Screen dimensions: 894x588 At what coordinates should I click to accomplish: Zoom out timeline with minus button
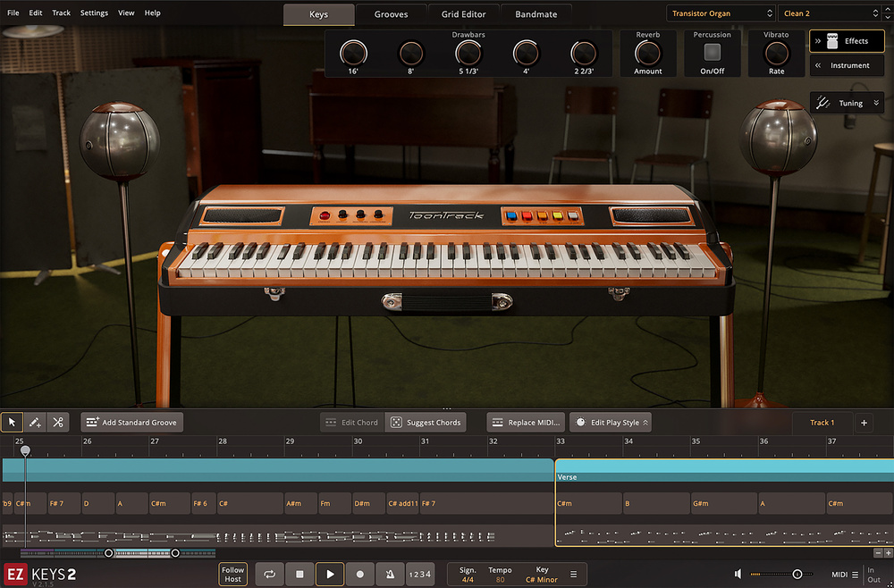pos(878,552)
